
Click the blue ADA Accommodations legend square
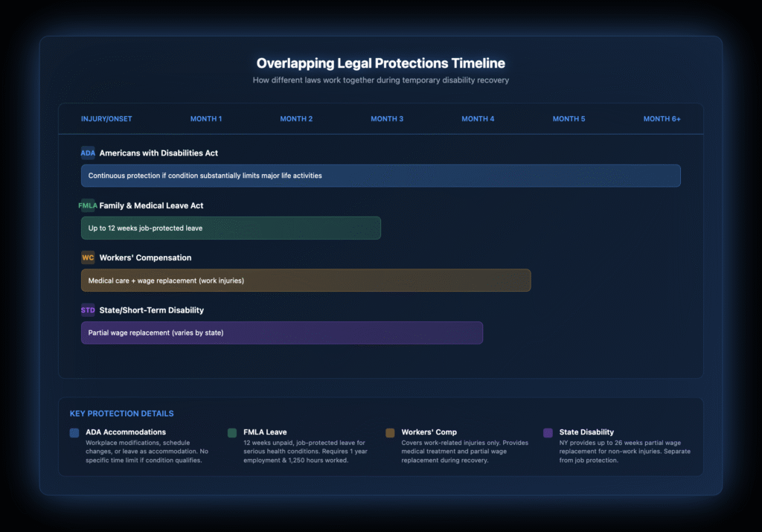pyautogui.click(x=74, y=432)
